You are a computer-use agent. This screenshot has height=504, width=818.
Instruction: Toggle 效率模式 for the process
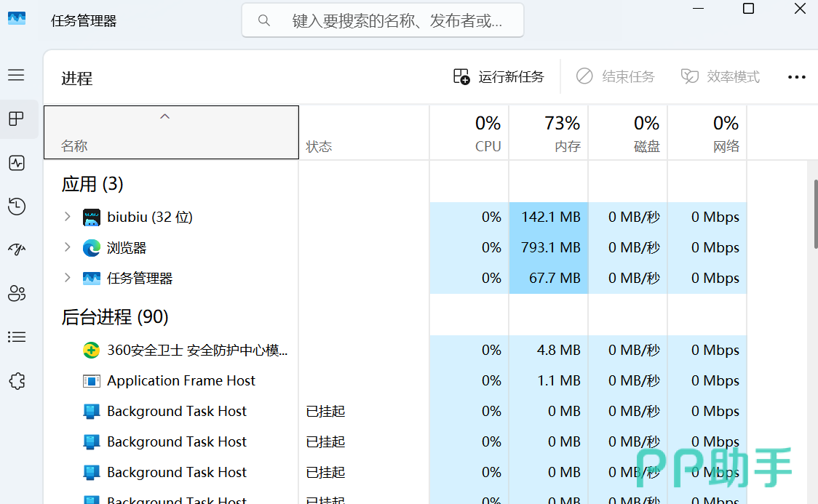click(720, 76)
